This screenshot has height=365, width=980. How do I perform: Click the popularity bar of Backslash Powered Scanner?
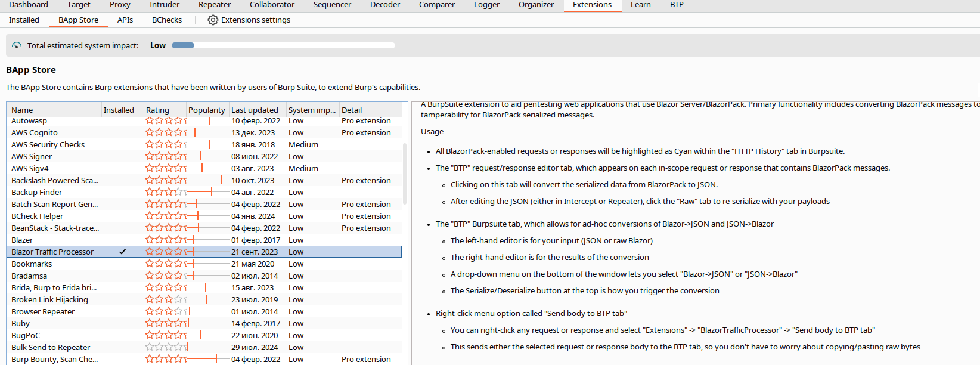click(x=207, y=180)
